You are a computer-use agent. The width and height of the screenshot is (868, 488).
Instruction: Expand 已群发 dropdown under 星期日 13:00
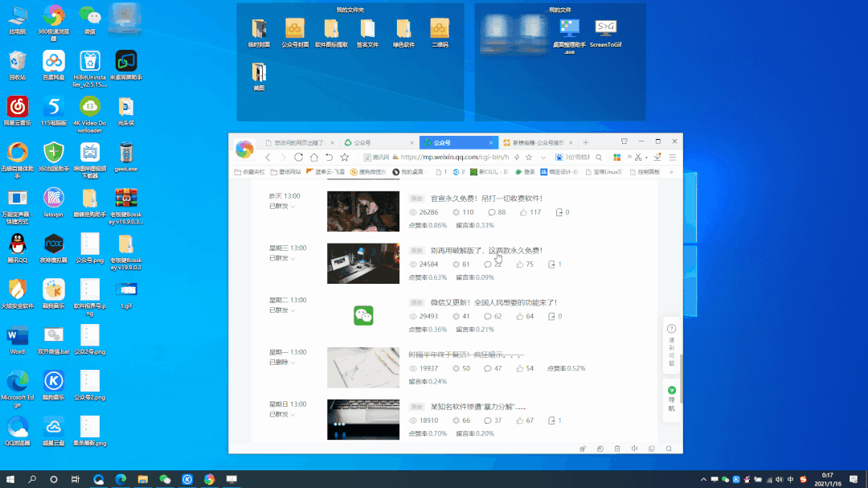[282, 414]
